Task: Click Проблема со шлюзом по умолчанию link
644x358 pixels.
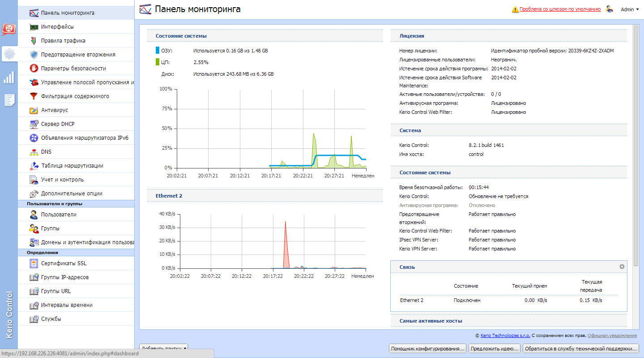Action: [560, 9]
